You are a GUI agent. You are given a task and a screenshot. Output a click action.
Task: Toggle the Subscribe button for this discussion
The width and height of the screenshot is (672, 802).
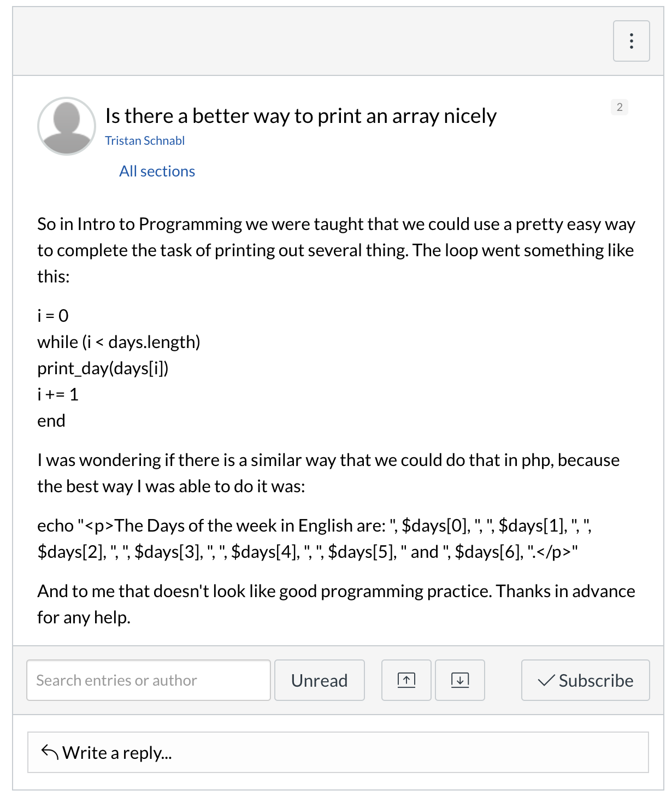pyautogui.click(x=585, y=680)
